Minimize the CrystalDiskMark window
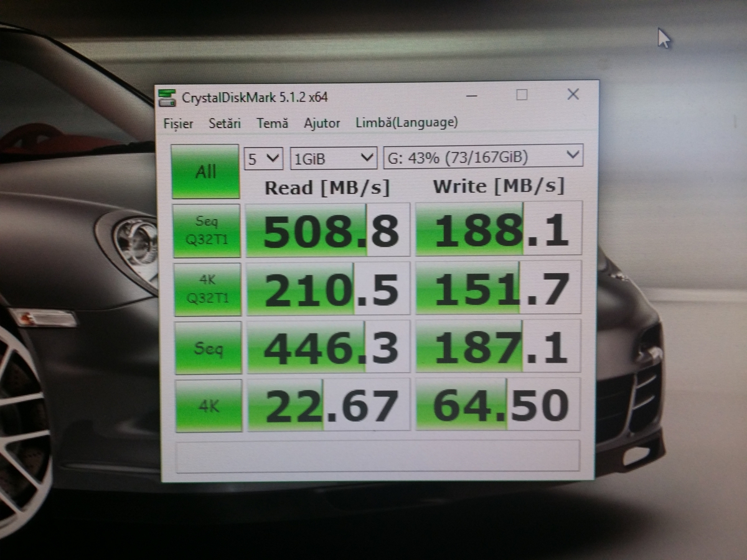This screenshot has height=560, width=747. tap(472, 96)
